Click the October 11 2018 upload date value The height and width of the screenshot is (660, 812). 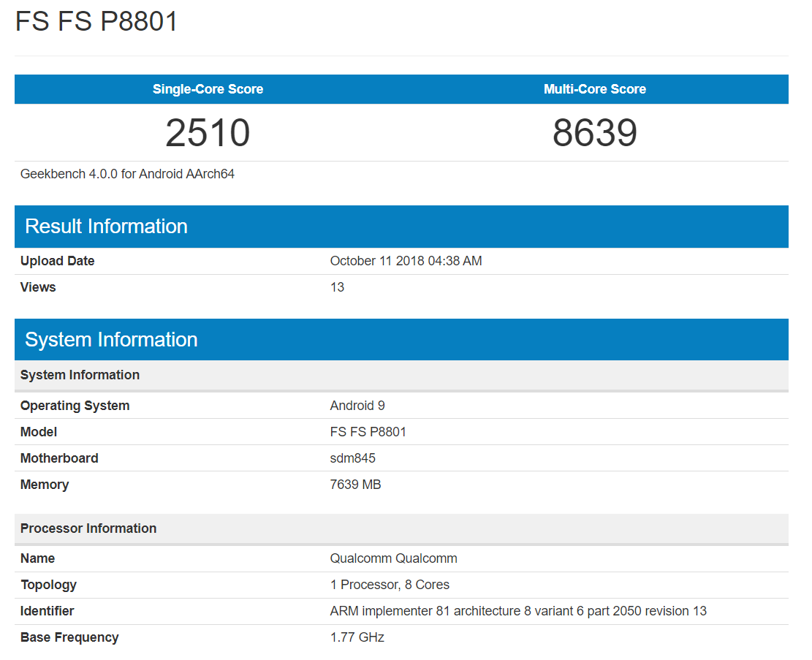(x=406, y=261)
